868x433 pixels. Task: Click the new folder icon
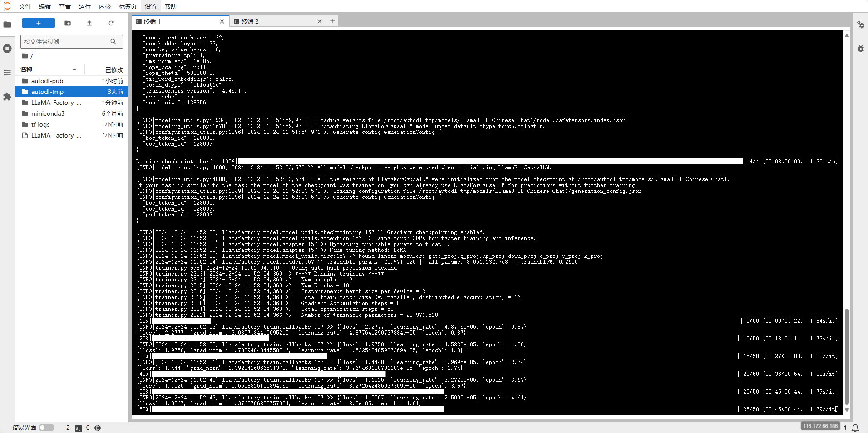click(68, 23)
